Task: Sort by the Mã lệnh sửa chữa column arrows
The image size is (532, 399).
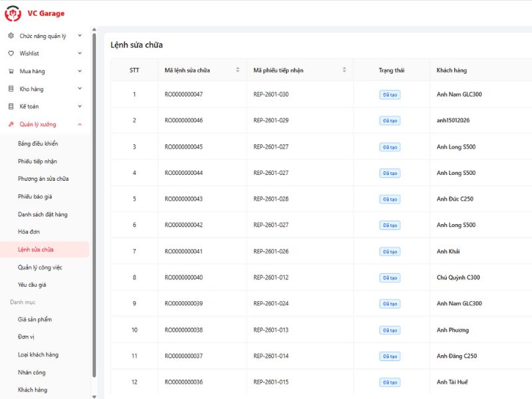Action: [237, 70]
